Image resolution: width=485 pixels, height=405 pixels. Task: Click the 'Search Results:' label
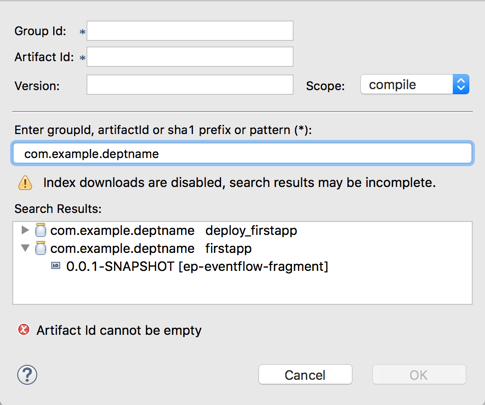pos(58,209)
